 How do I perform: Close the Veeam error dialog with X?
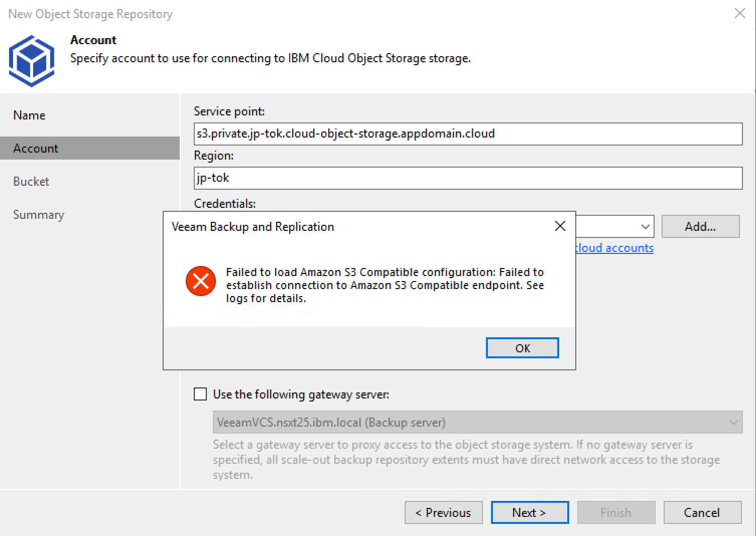pos(560,226)
